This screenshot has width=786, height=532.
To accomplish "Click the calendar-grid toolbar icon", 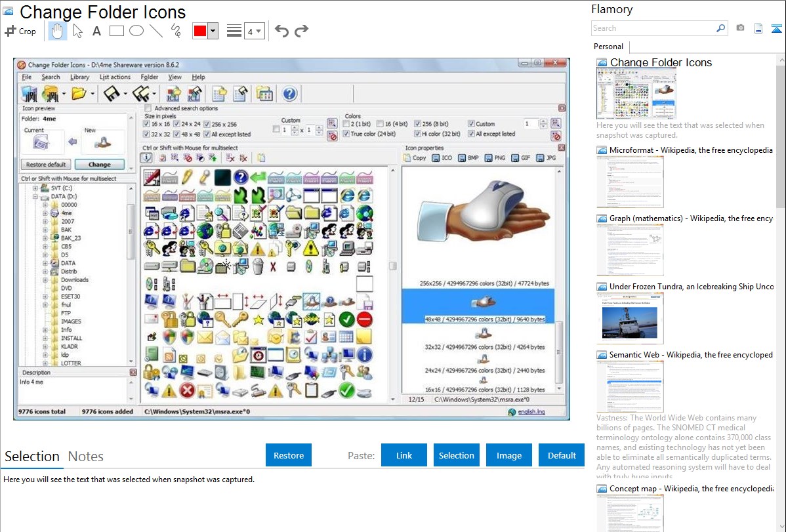I will (x=264, y=94).
